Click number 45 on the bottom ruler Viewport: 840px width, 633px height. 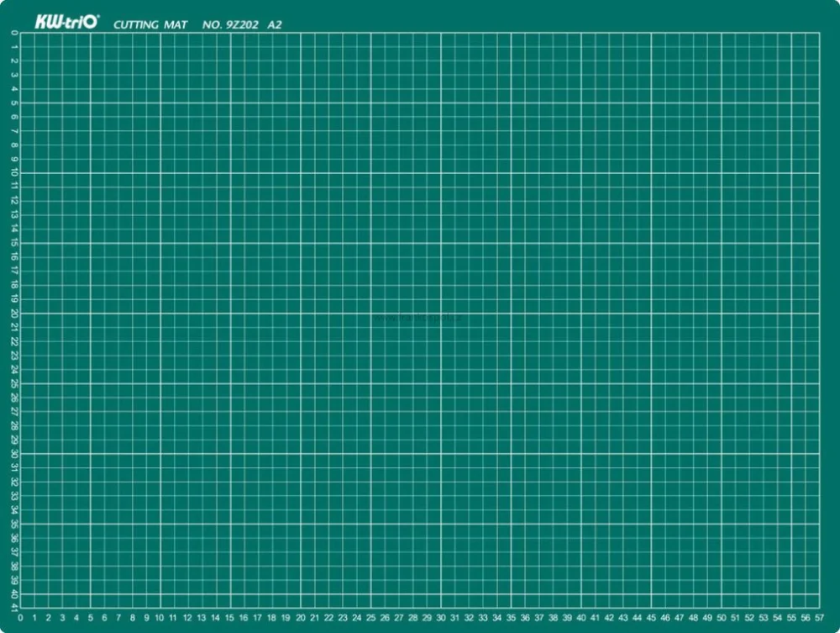(x=651, y=618)
